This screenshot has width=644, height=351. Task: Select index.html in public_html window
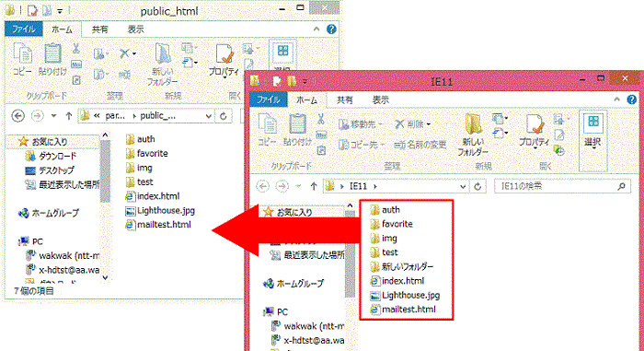(153, 196)
